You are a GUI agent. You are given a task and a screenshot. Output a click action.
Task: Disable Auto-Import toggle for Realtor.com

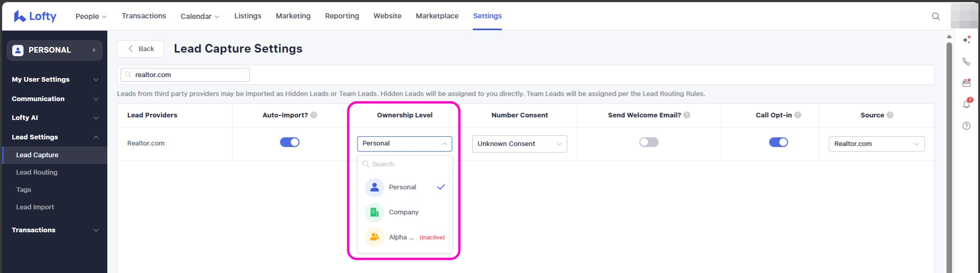point(290,142)
